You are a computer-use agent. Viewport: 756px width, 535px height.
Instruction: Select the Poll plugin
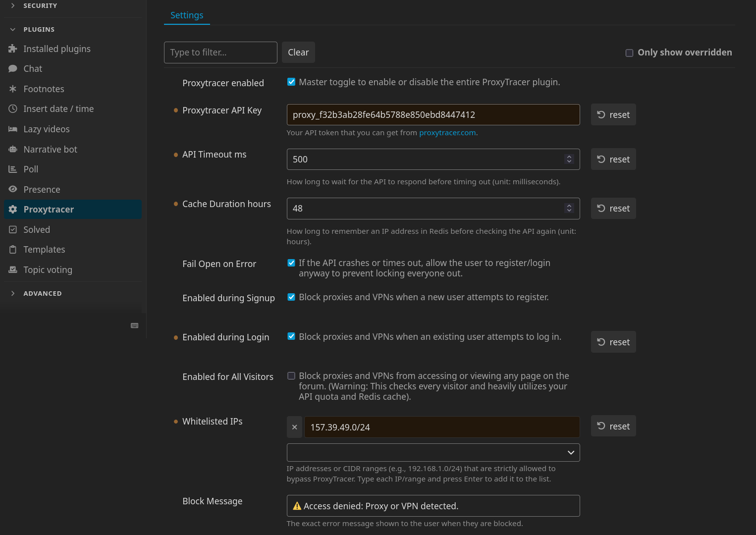pos(30,169)
